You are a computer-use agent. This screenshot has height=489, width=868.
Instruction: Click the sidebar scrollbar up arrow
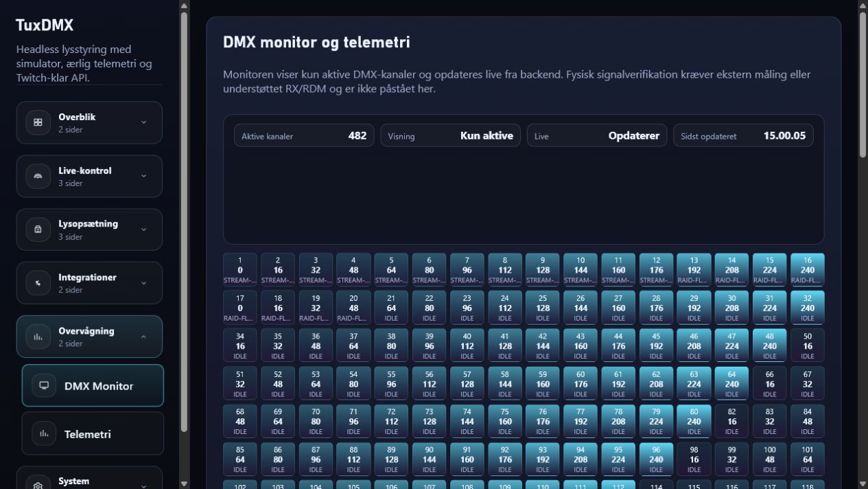(x=184, y=5)
